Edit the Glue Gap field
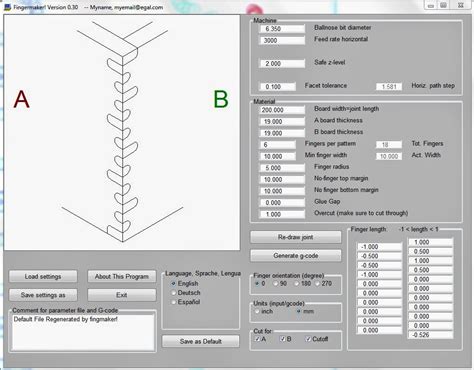This screenshot has width=474, height=370. (x=282, y=202)
